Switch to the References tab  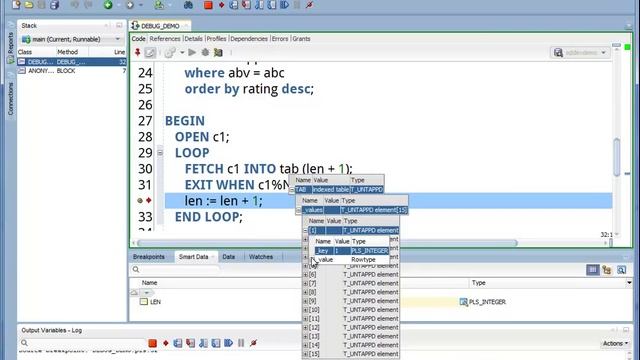pyautogui.click(x=165, y=39)
